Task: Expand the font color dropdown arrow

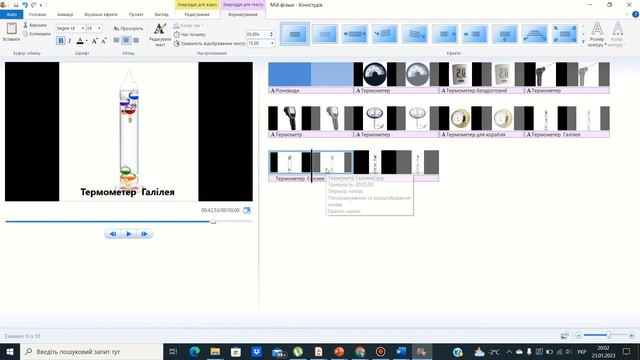Action: [87, 41]
